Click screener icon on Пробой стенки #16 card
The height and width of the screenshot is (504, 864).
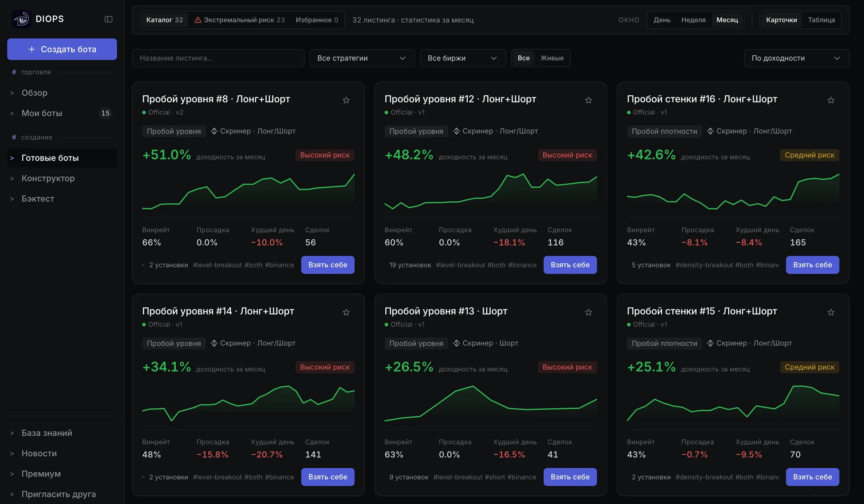710,131
